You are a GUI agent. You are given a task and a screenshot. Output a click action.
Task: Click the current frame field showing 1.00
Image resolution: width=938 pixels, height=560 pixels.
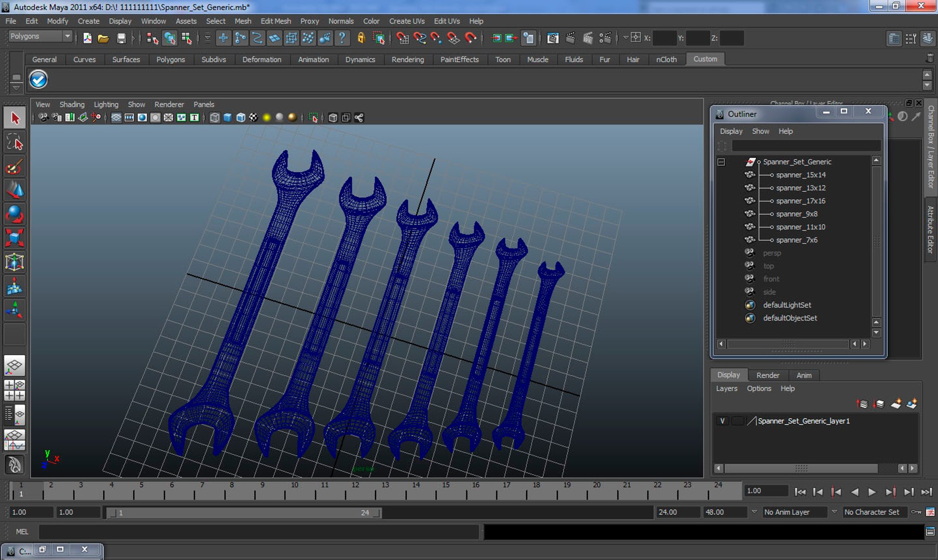[x=766, y=491]
